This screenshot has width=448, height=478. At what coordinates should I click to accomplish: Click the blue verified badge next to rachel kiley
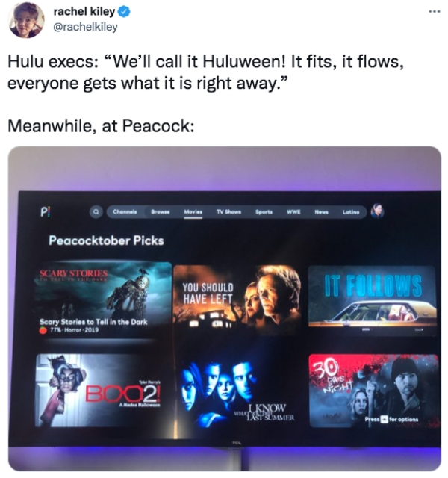click(x=124, y=12)
